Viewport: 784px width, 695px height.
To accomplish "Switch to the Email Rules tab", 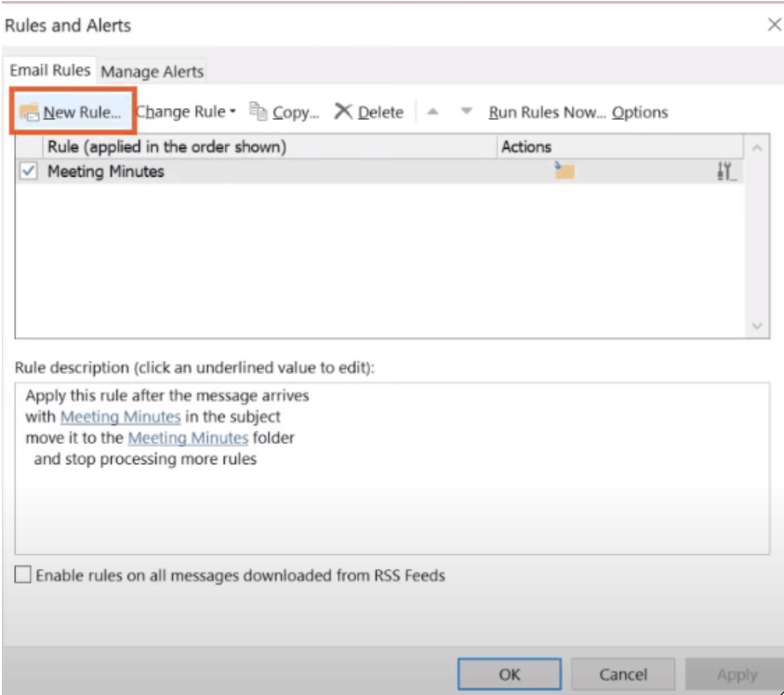I will (50, 70).
